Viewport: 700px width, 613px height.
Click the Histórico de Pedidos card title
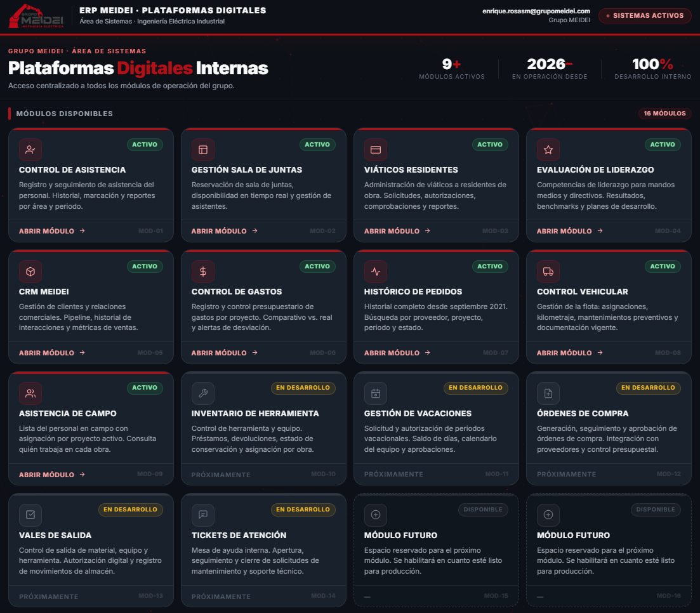pos(413,291)
